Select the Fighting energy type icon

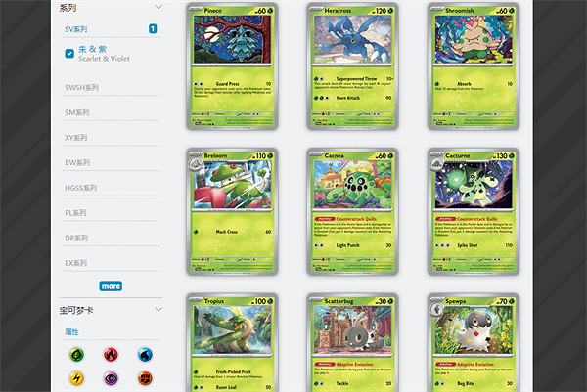[145, 378]
